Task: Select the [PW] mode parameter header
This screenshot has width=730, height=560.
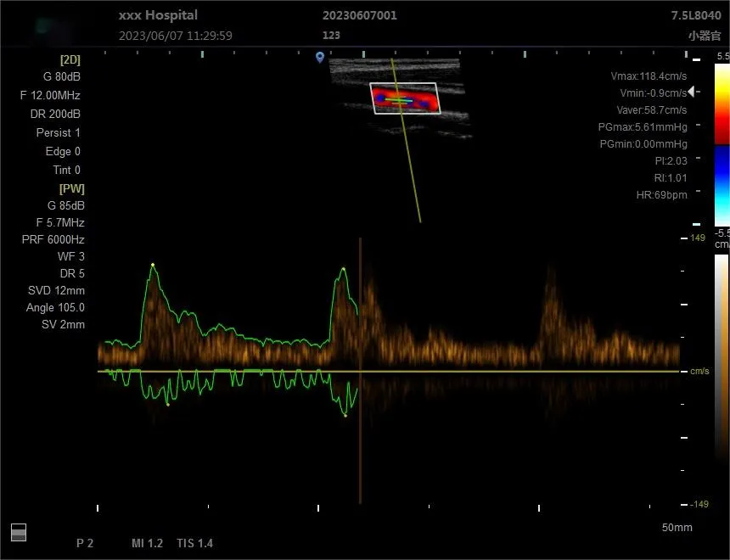Action: point(72,189)
